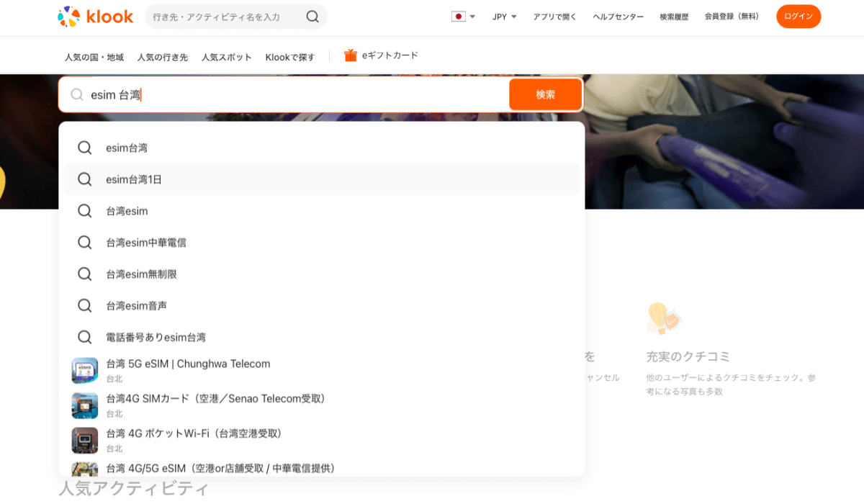
Task: Click magnifier icon in top header search
Action: coord(312,17)
